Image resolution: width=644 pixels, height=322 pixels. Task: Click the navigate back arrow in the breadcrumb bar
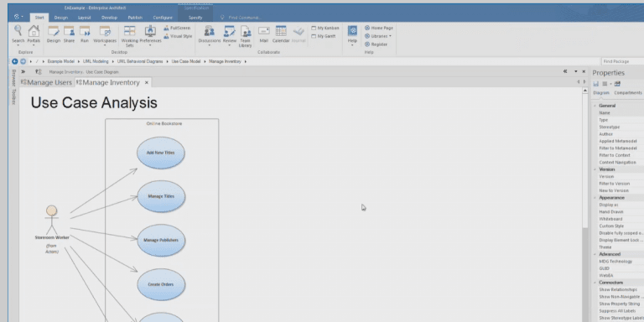pos(15,61)
